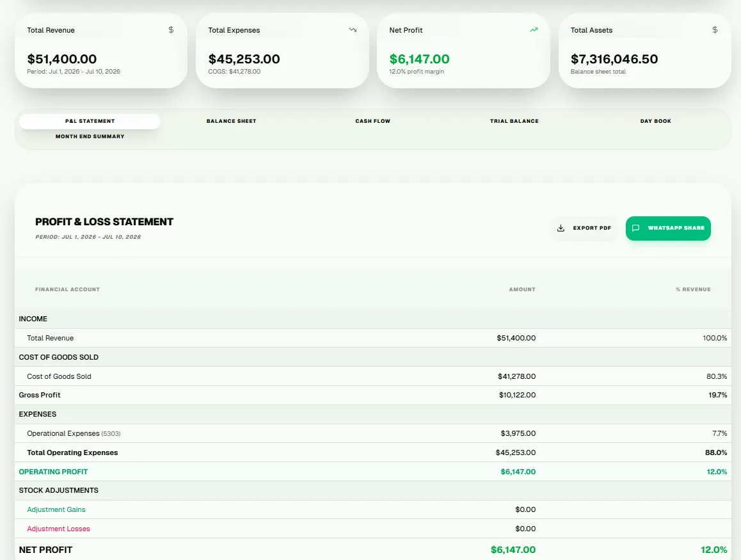
Task: Click the Income section row
Action: pos(373,319)
